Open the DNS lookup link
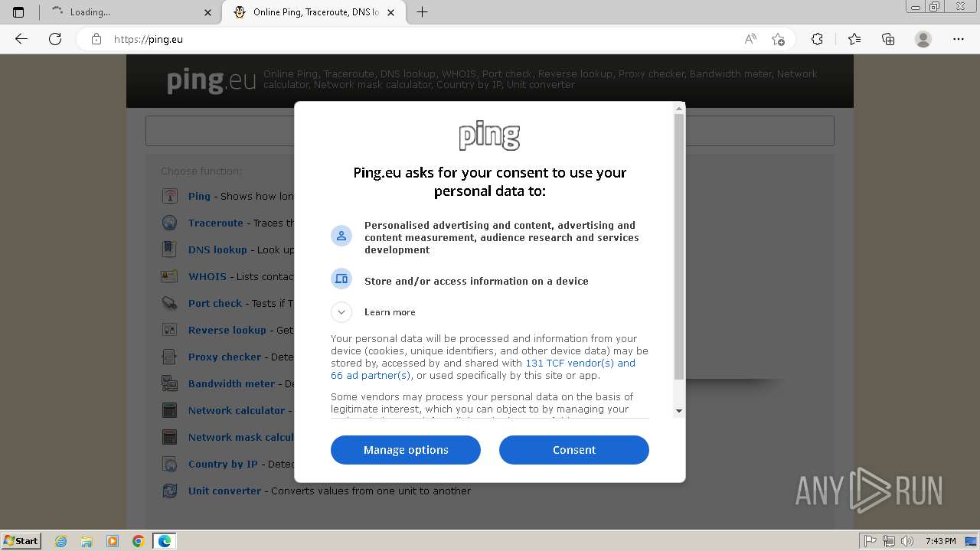Viewport: 980px width, 551px height. pos(217,249)
